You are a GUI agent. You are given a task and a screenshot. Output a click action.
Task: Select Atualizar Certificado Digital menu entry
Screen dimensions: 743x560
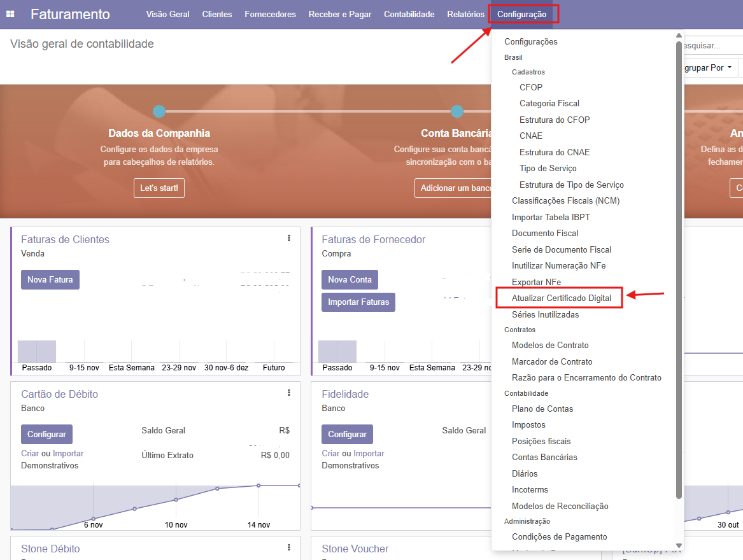tap(561, 298)
